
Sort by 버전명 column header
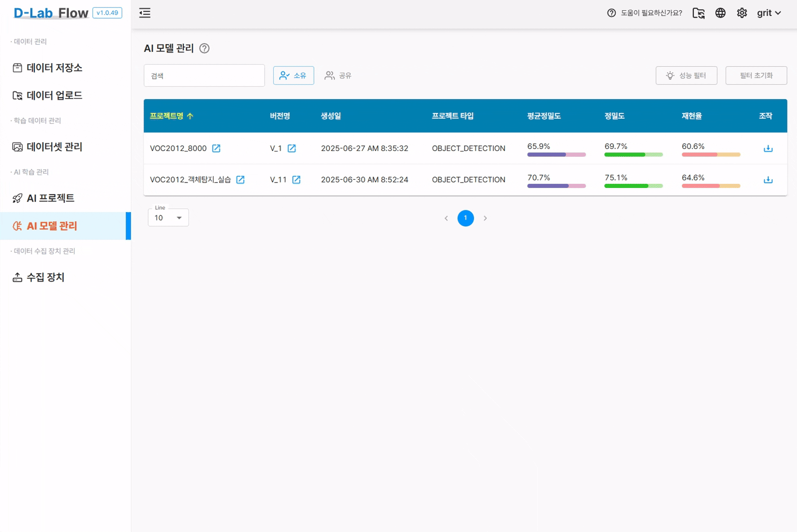(x=280, y=116)
